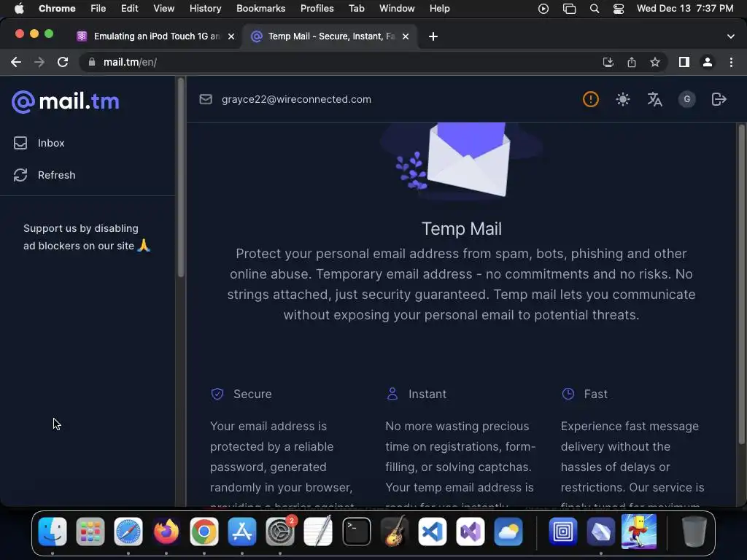Viewport: 747px width, 560px height.
Task: Click the envelope icon beside the email address
Action: pos(205,99)
